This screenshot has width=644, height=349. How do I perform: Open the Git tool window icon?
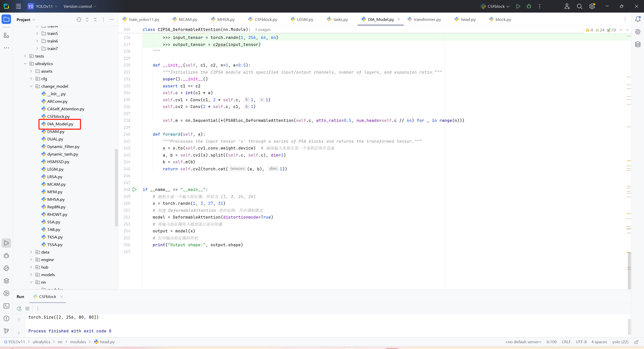[7, 331]
